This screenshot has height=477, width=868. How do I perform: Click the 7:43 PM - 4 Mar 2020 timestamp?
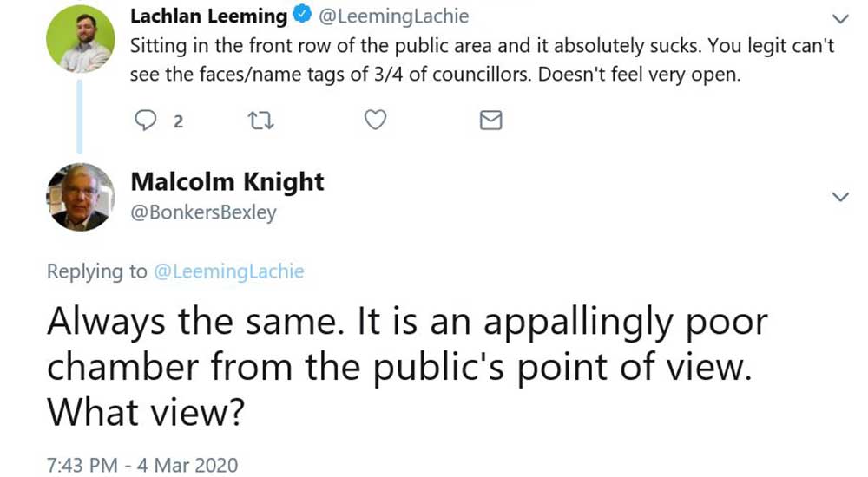(141, 463)
